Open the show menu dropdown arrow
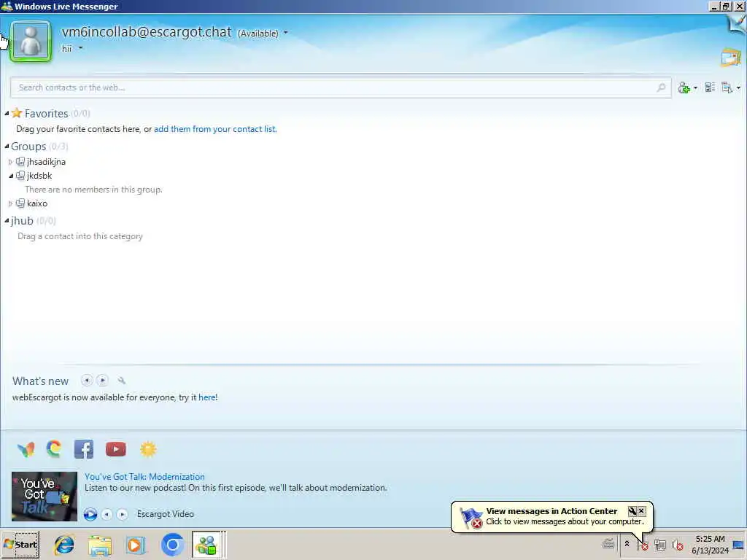The image size is (747, 560). [x=738, y=87]
